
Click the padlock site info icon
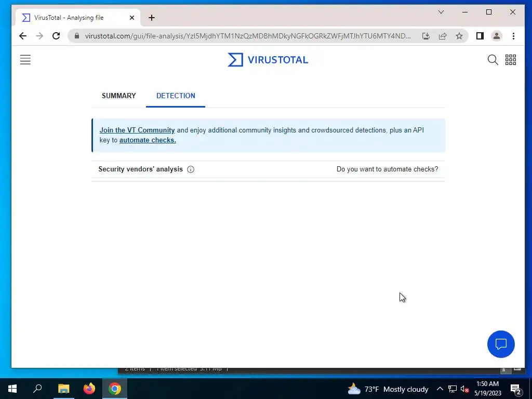pos(77,36)
